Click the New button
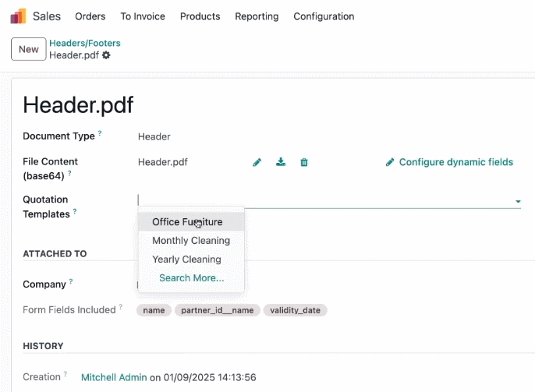Image resolution: width=535 pixels, height=392 pixels. click(x=29, y=49)
